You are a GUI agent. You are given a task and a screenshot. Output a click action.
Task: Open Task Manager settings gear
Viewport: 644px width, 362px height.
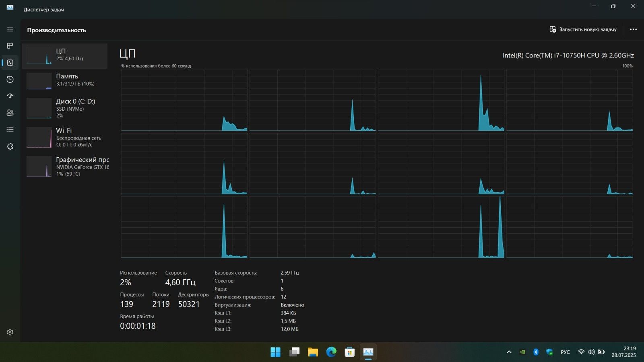point(10,332)
